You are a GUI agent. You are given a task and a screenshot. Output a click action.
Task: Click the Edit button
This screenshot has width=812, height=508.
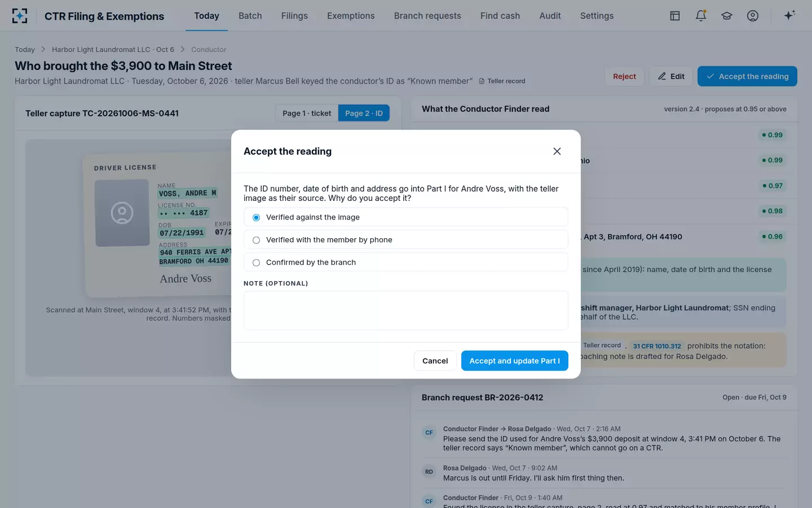click(x=671, y=76)
